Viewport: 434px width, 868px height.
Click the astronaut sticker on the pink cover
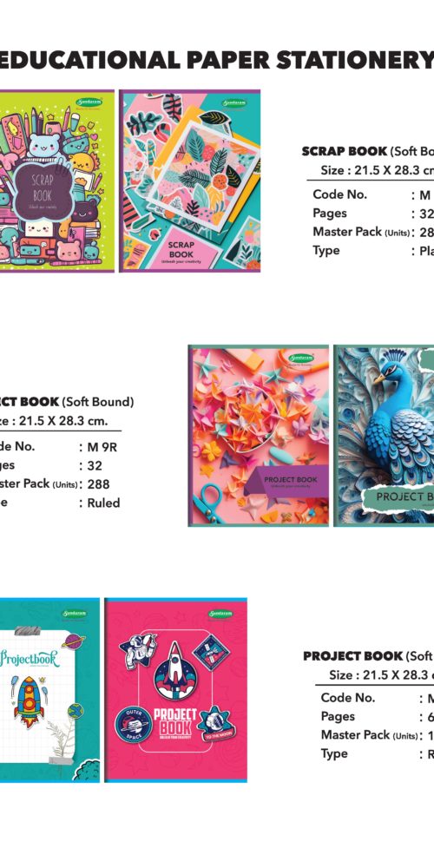pyautogui.click(x=138, y=651)
